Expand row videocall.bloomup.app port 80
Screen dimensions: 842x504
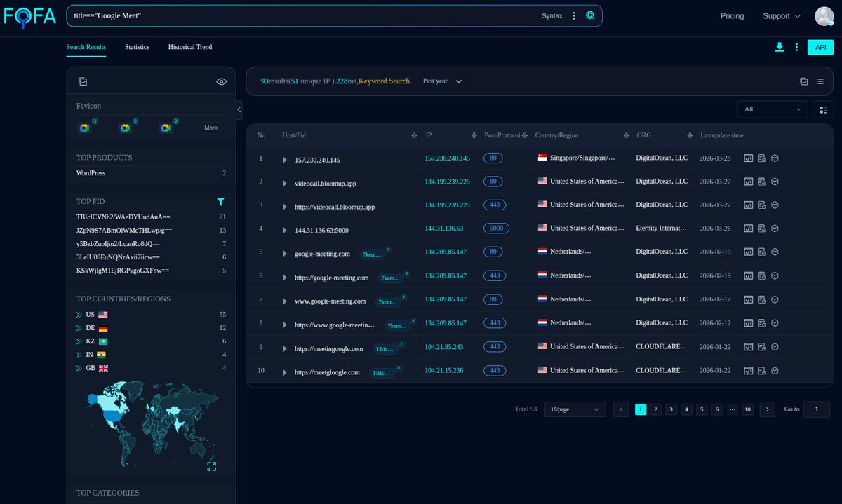(285, 183)
